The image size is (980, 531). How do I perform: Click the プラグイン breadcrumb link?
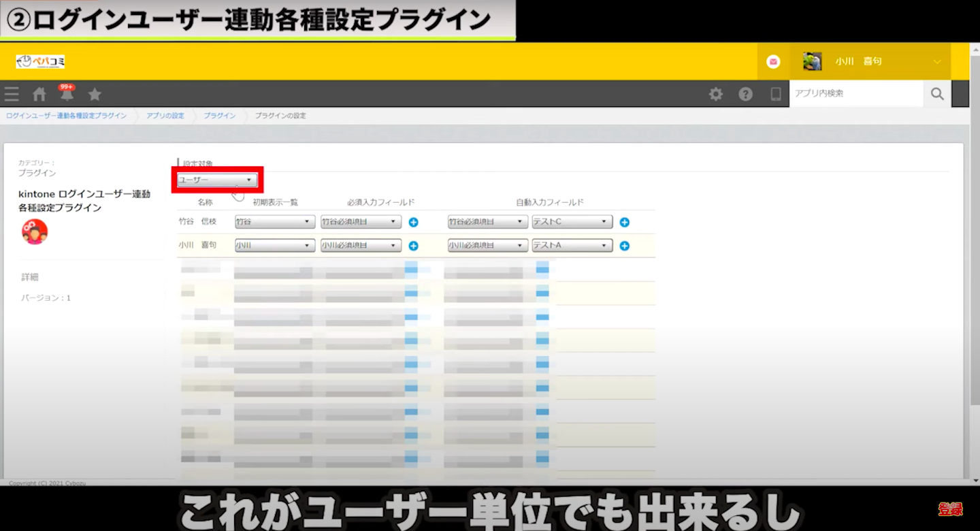[x=220, y=116]
